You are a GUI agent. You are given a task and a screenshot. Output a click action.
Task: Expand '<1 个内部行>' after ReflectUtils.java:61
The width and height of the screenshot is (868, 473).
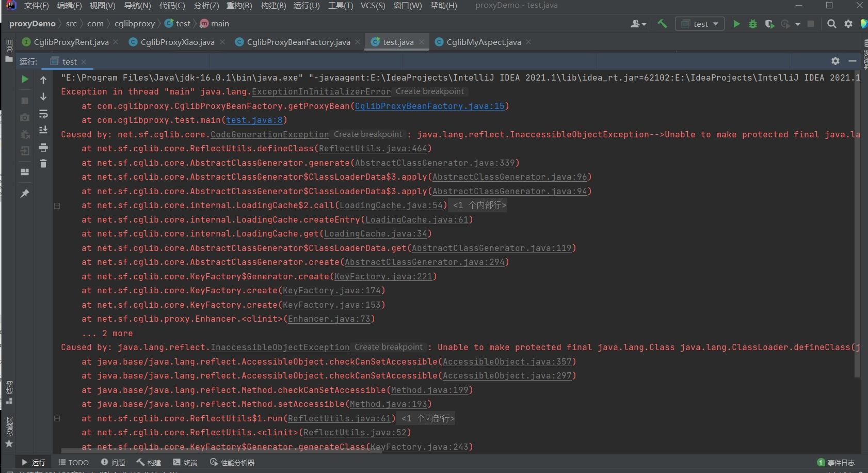tap(428, 418)
